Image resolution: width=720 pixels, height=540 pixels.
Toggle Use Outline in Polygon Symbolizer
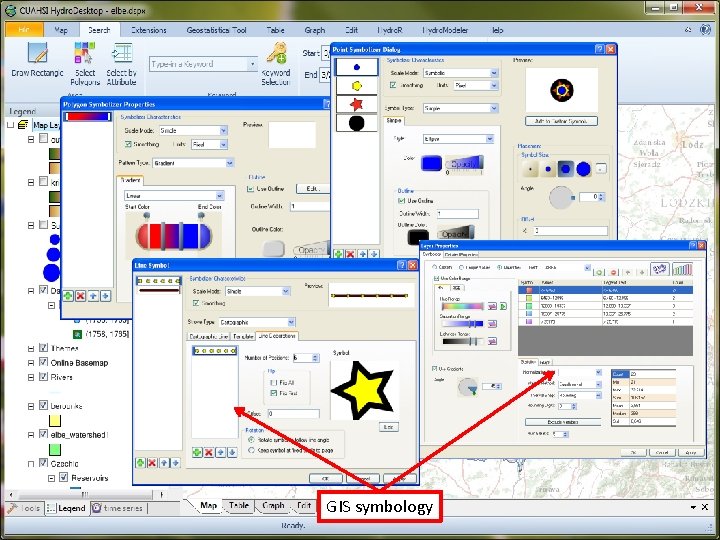(250, 189)
